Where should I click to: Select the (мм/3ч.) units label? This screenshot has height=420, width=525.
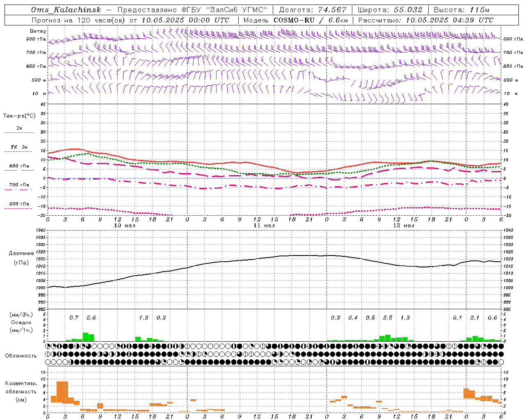click(x=21, y=314)
